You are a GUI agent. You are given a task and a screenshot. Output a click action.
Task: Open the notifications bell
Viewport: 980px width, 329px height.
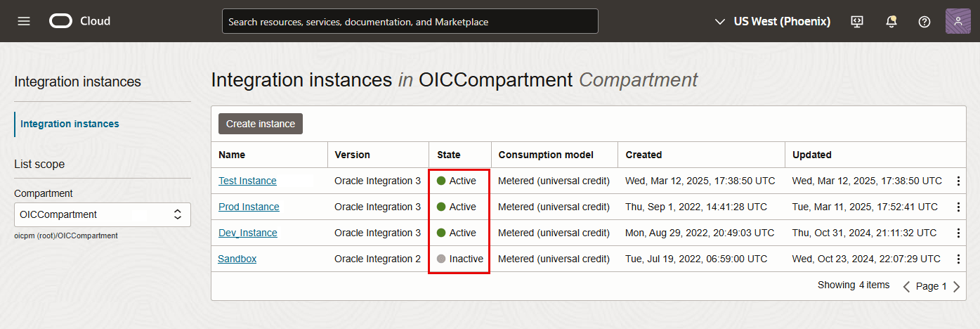(x=891, y=21)
